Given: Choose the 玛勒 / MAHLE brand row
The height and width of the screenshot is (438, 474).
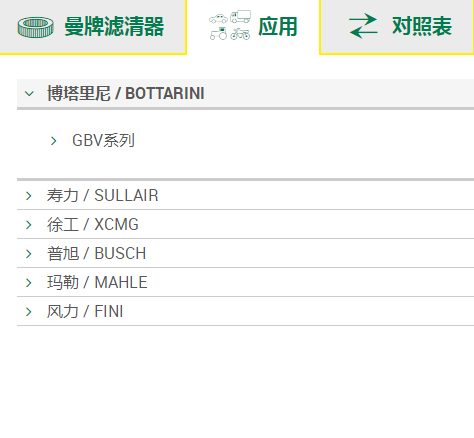Looking at the screenshot, I should point(245,282).
